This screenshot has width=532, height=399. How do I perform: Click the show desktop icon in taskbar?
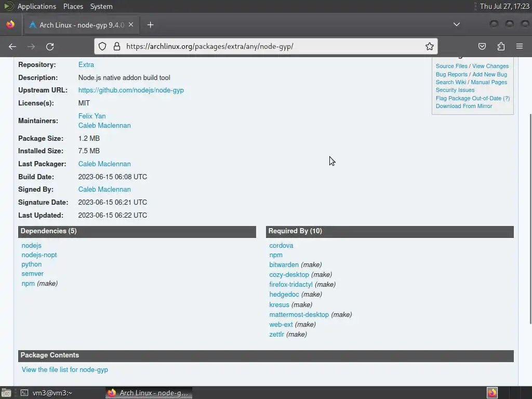click(6, 393)
